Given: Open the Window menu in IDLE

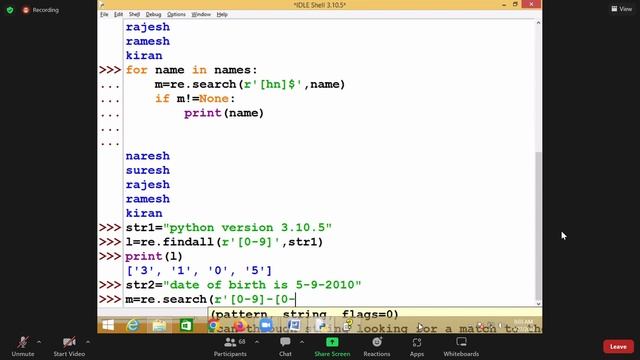Looking at the screenshot, I should 201,14.
